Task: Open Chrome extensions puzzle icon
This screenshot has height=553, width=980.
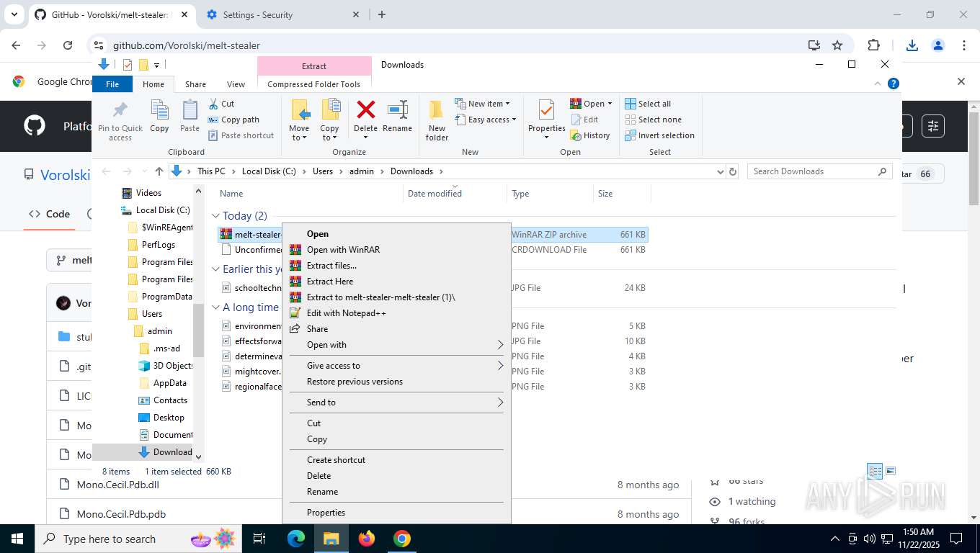Action: (873, 45)
